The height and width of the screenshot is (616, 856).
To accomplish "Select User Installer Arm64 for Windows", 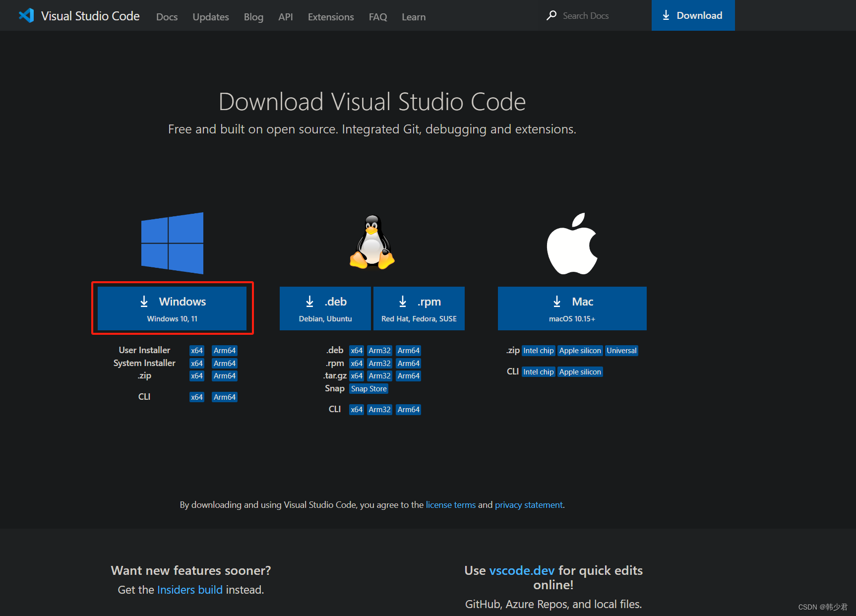I will click(225, 351).
